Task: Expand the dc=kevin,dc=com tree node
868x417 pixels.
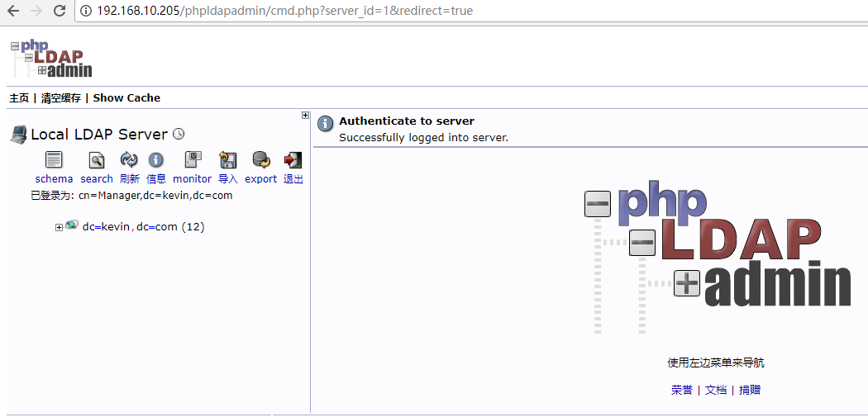Action: click(60, 228)
